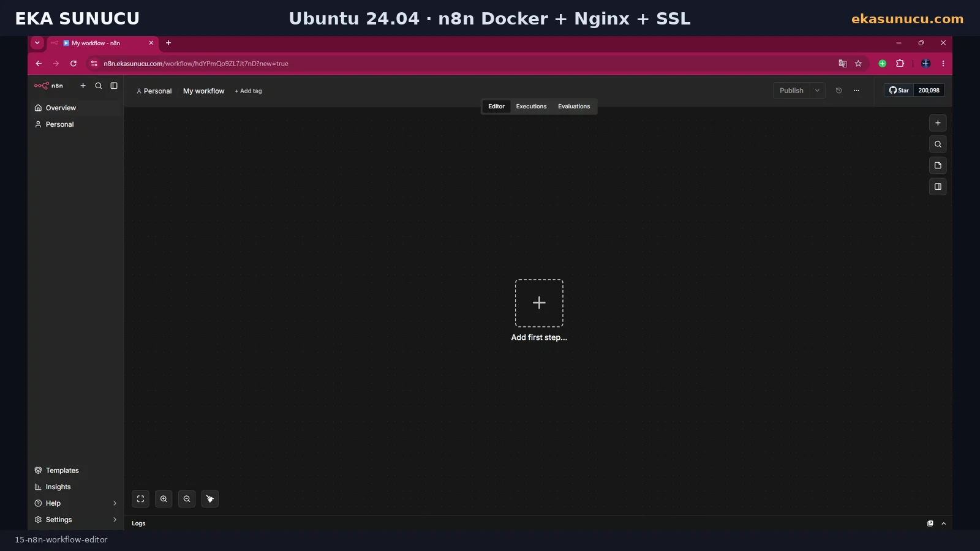
Task: Pop out the Logs panel
Action: pos(930,523)
